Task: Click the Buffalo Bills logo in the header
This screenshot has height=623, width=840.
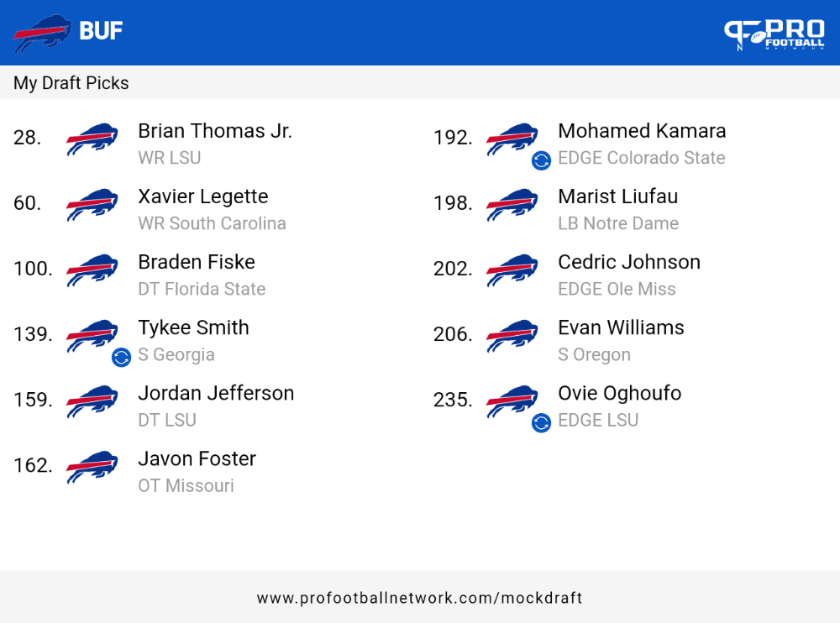Action: [42, 34]
